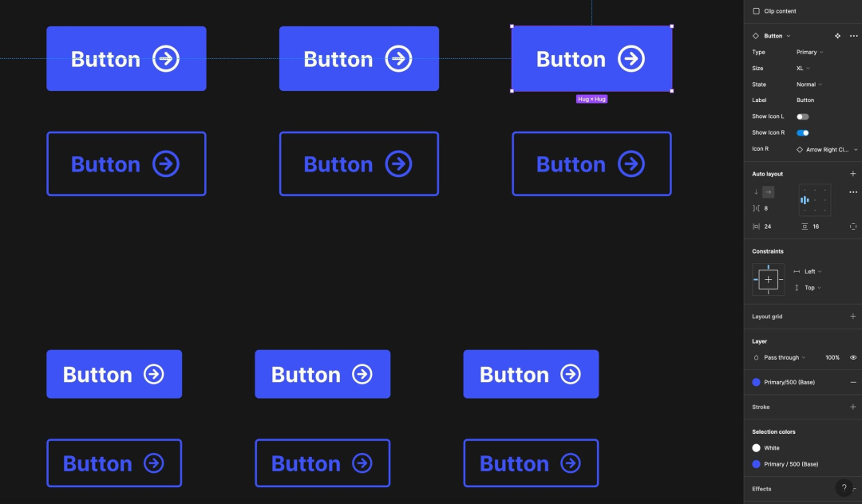Add a layout grid with plus icon
The height and width of the screenshot is (504, 862).
coord(852,317)
